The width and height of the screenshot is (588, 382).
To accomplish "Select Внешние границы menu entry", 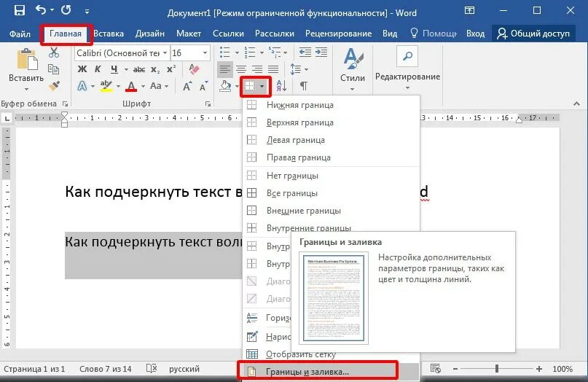I will [x=331, y=211].
